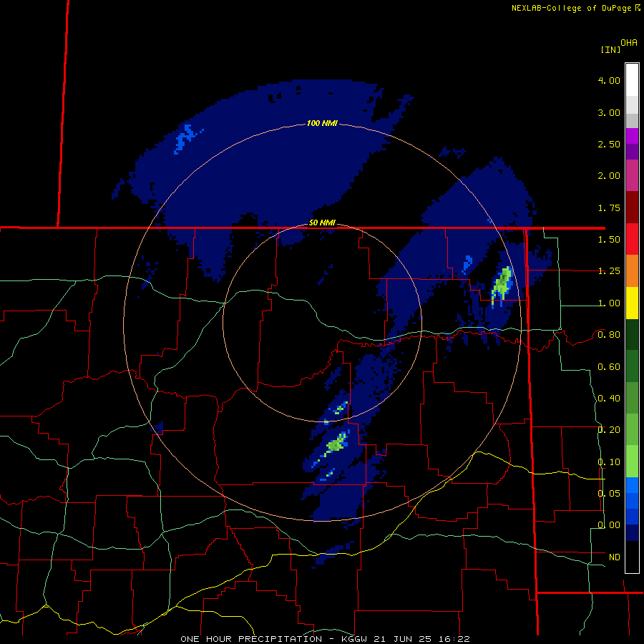644x644 pixels.
Task: Select the 0.40 legend value
Action: pyautogui.click(x=609, y=399)
